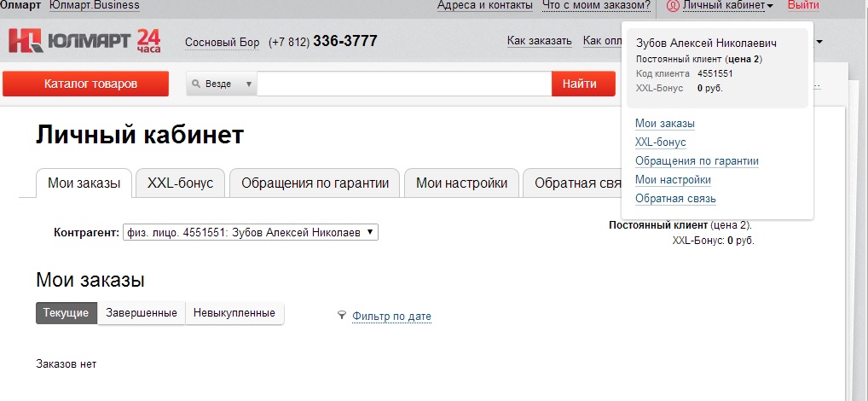Open Адреса и контакты link

pos(485,5)
